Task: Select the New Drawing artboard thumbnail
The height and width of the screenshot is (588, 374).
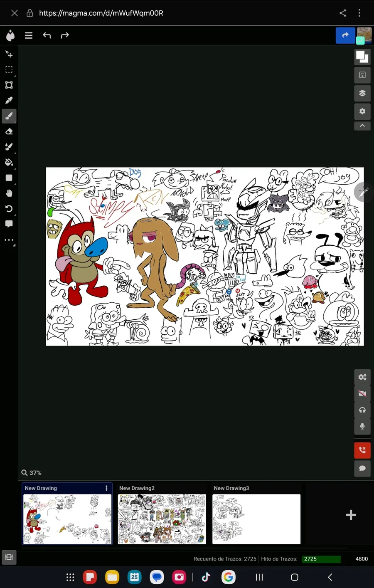Action: [67, 519]
